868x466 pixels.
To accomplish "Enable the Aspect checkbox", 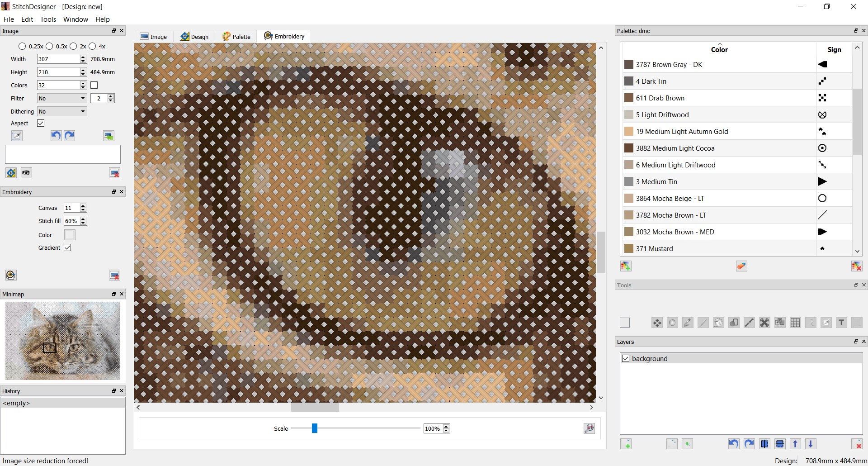I will pyautogui.click(x=41, y=123).
